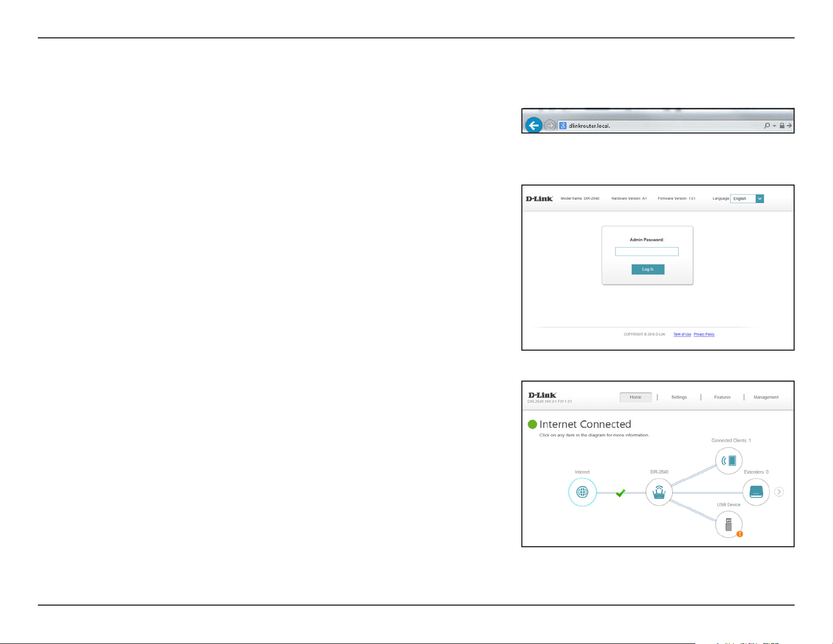Click the Admin Password input field
Screen dimensions: 833x644
point(647,252)
